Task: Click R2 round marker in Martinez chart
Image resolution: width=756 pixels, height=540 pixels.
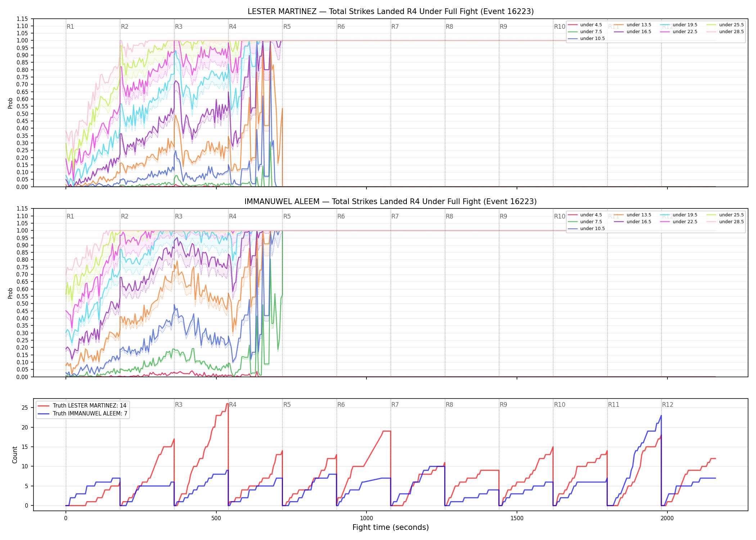Action: [125, 27]
